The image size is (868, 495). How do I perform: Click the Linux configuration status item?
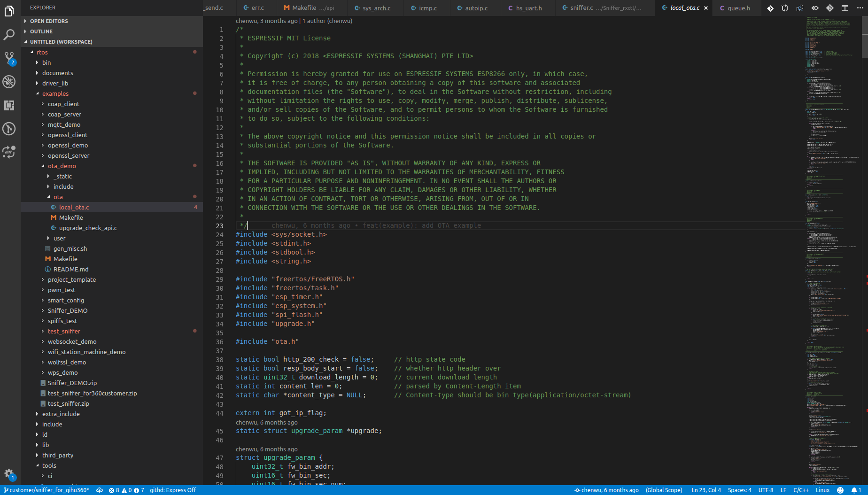(x=823, y=490)
